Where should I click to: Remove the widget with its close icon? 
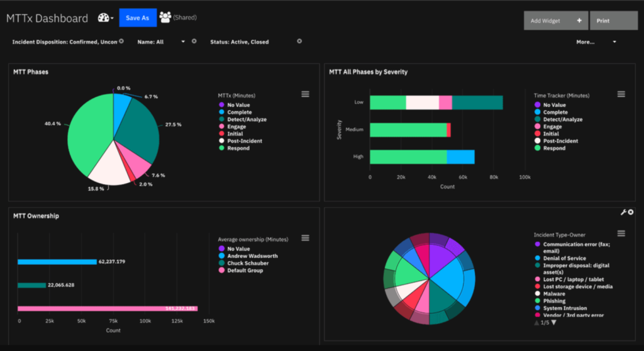(x=631, y=212)
